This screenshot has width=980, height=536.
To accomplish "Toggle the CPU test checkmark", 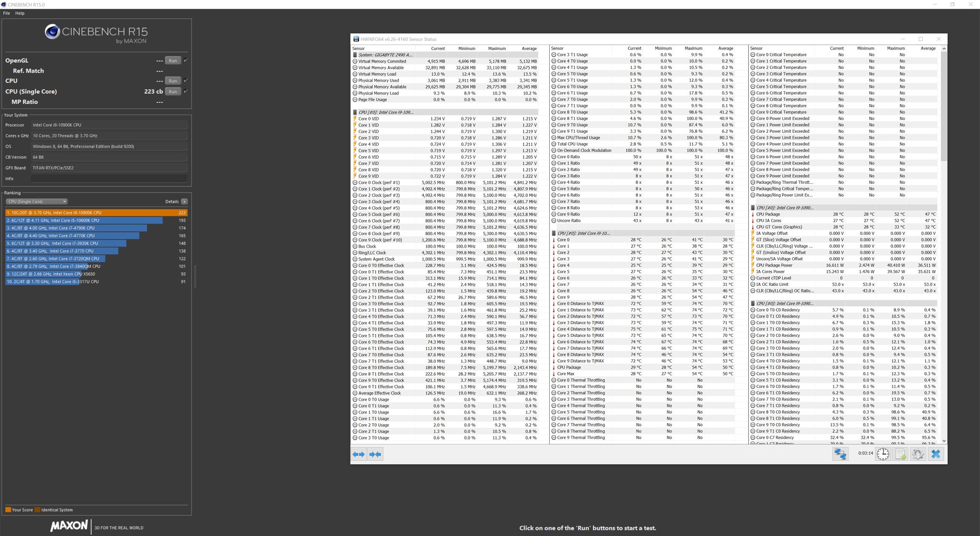I will [x=186, y=81].
